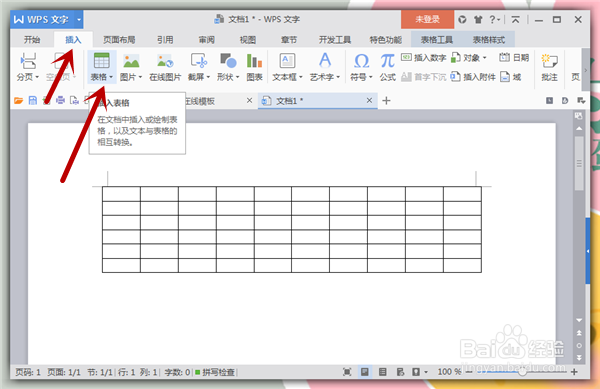Switch to the 视图 ribbon tab

click(248, 40)
